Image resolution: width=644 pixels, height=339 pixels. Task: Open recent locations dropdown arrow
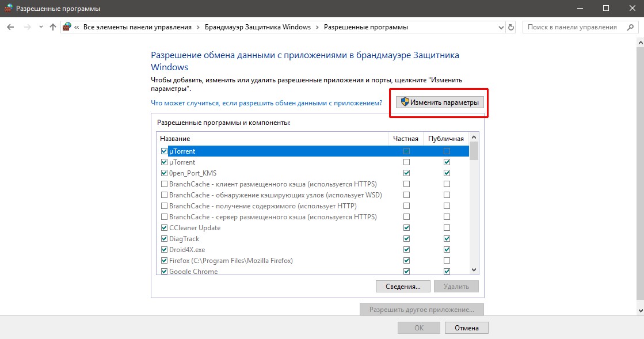tap(41, 27)
